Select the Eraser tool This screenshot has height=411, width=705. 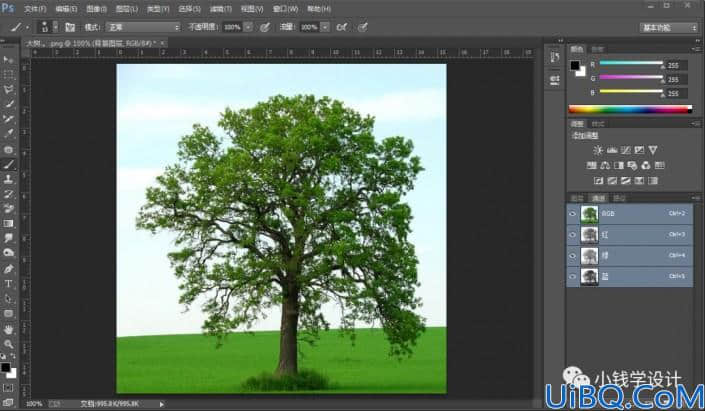(x=8, y=209)
